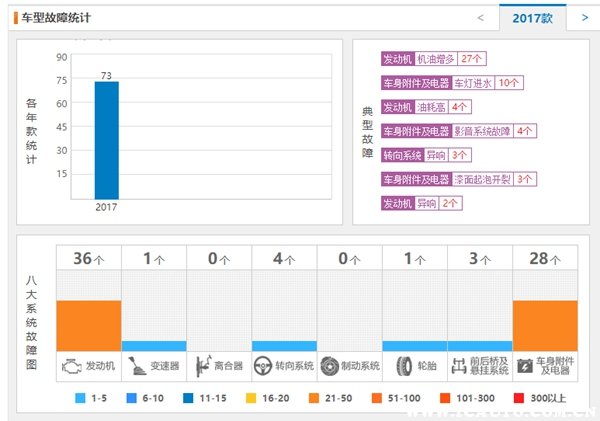Click the gearbox (变速器) icon
The height and width of the screenshot is (421, 600).
click(x=136, y=366)
